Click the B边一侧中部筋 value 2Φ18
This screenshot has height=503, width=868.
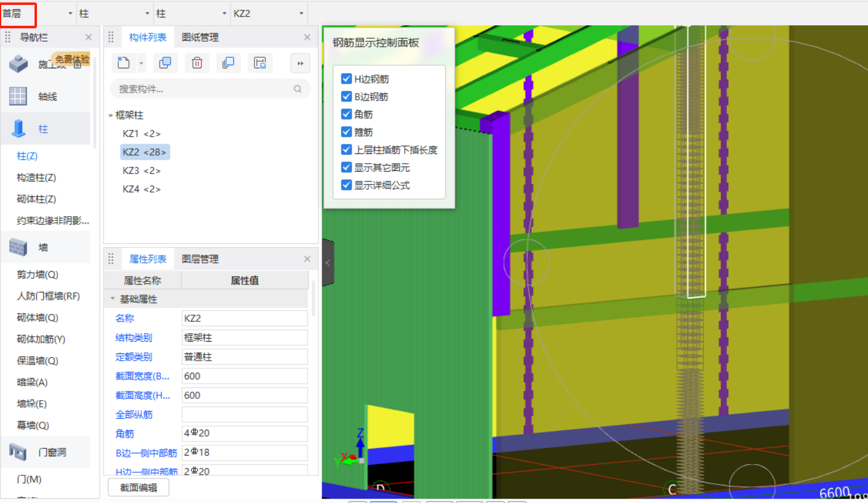[245, 453]
